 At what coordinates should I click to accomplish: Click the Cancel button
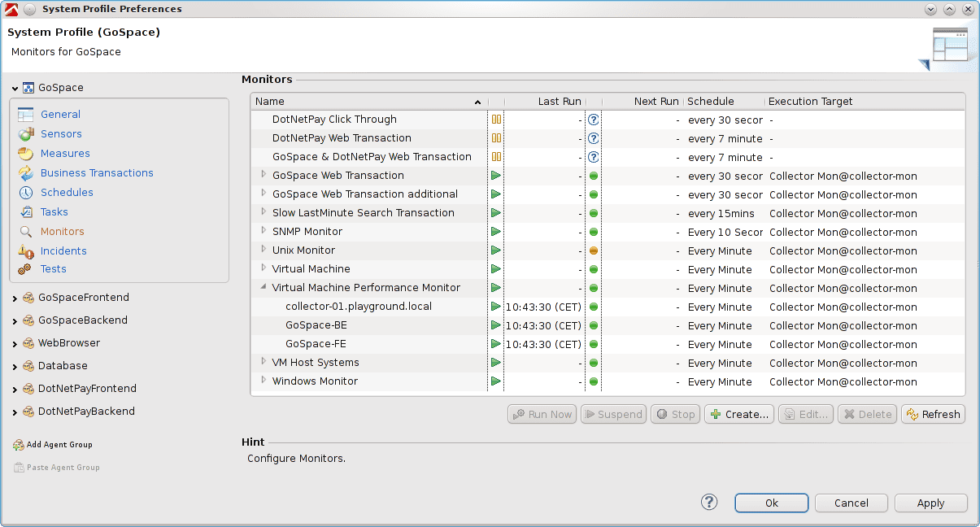[x=852, y=503]
